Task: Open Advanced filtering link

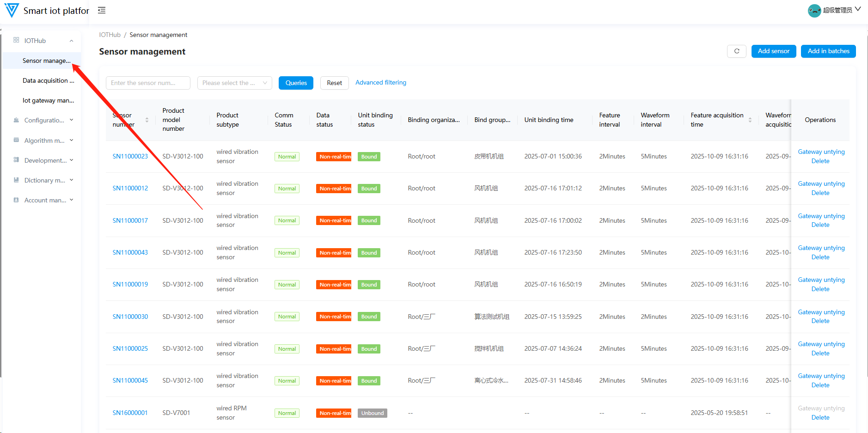Action: 380,83
